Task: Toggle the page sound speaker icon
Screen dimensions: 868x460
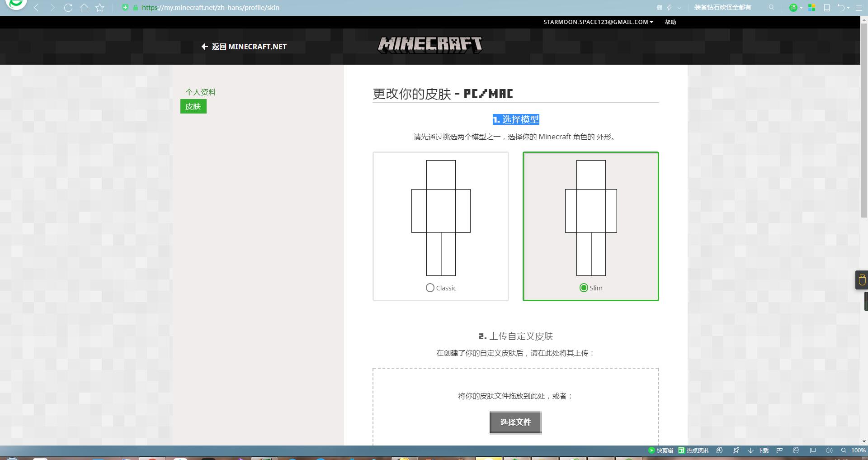Action: [829, 451]
